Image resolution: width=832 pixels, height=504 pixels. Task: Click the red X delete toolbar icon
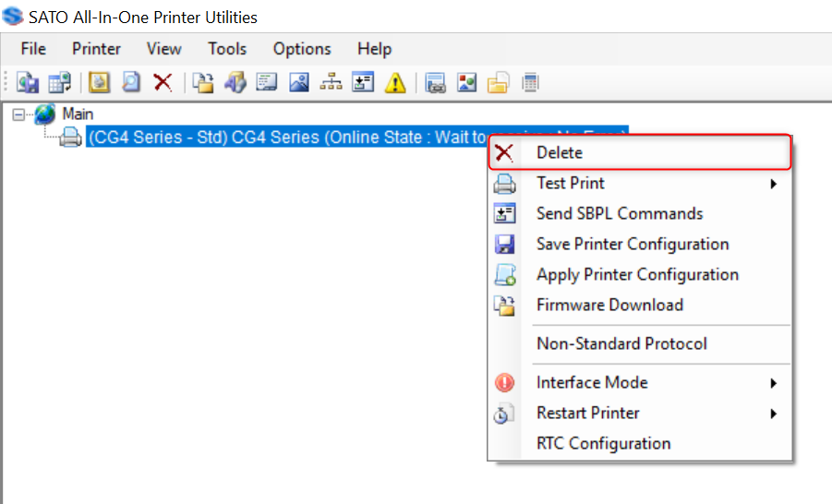click(163, 83)
